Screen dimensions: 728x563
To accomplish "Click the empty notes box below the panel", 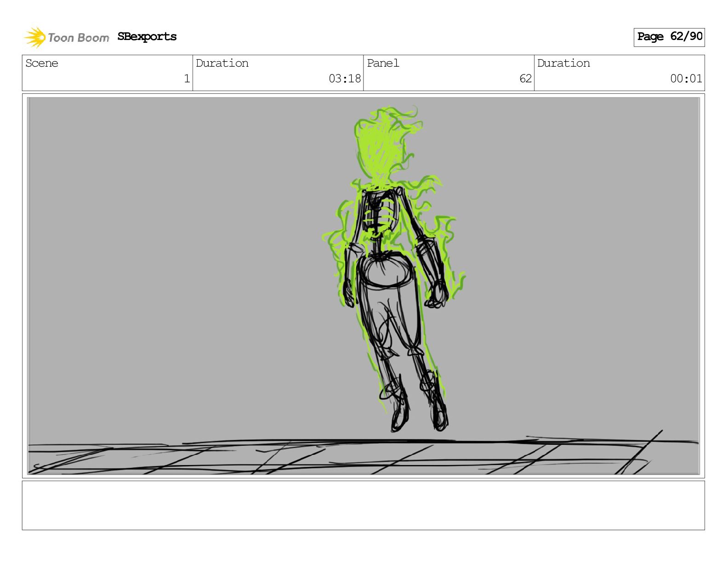I will (363, 505).
